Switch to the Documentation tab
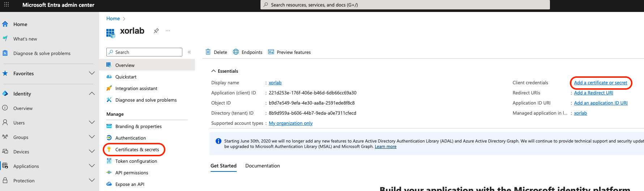This screenshot has height=191, width=644. [263, 166]
